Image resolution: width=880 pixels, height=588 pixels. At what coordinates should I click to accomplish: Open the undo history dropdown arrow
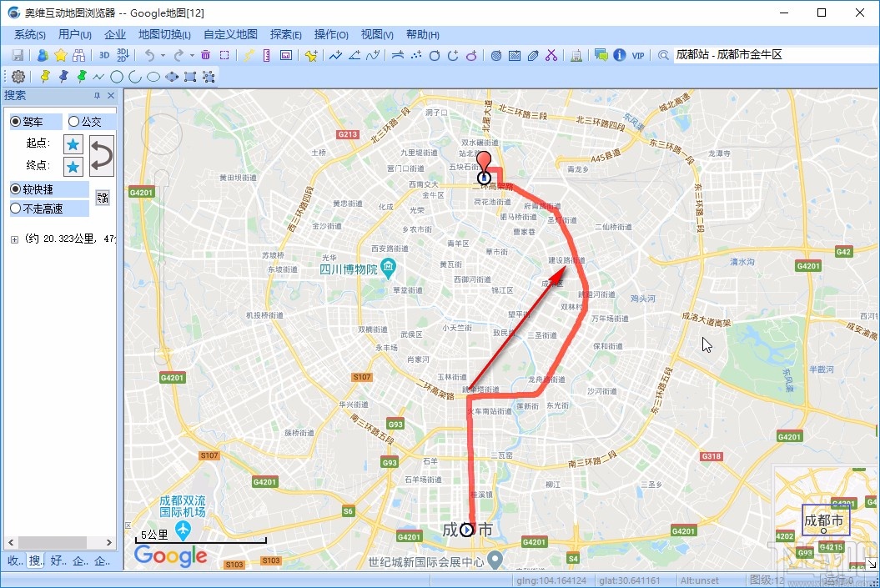click(x=163, y=56)
